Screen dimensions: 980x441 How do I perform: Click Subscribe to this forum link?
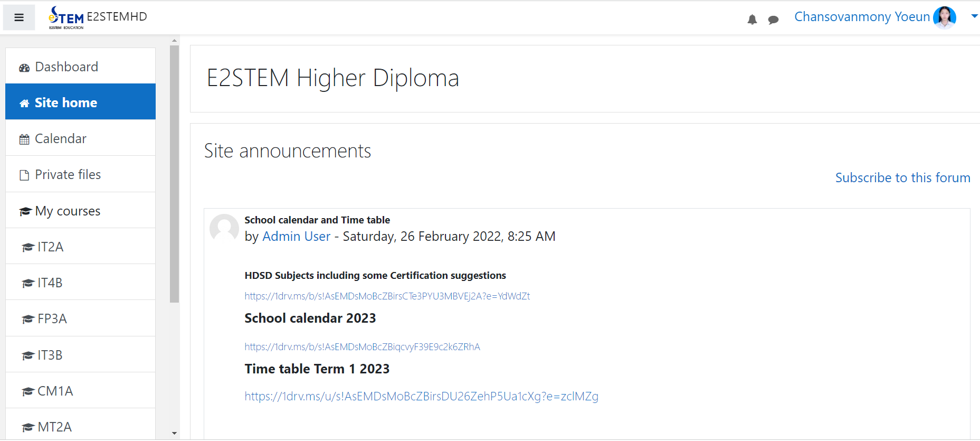tap(902, 177)
